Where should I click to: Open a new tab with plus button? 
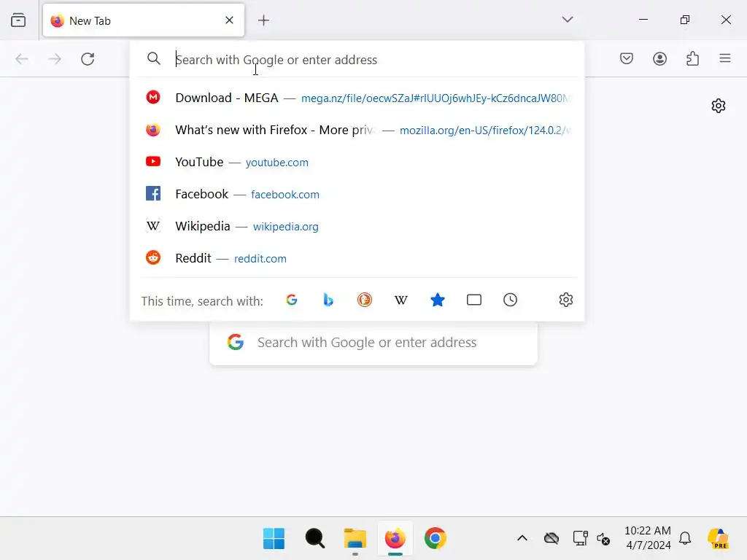263,20
